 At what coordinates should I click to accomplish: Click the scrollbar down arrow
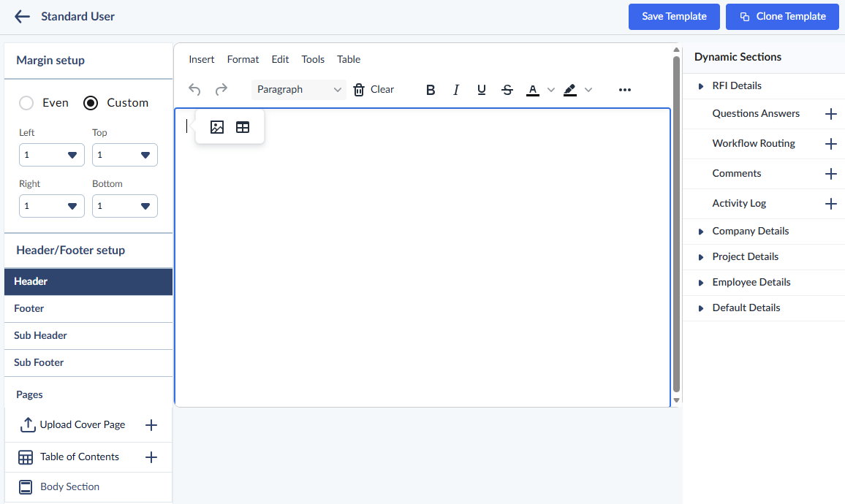[676, 400]
